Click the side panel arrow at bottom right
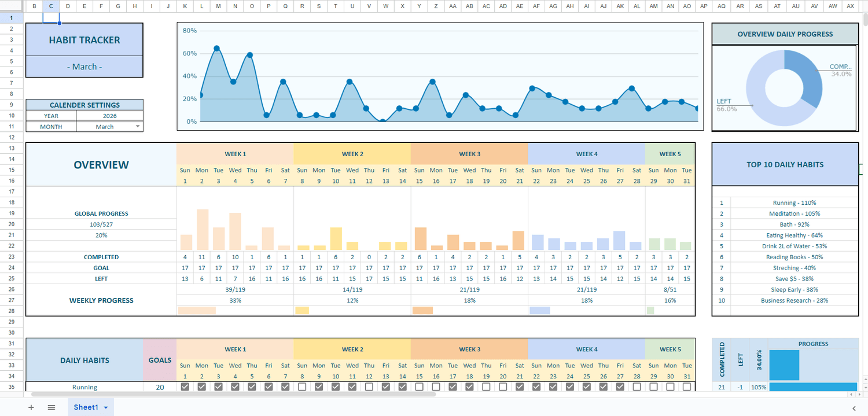The image size is (868, 416). (x=854, y=408)
